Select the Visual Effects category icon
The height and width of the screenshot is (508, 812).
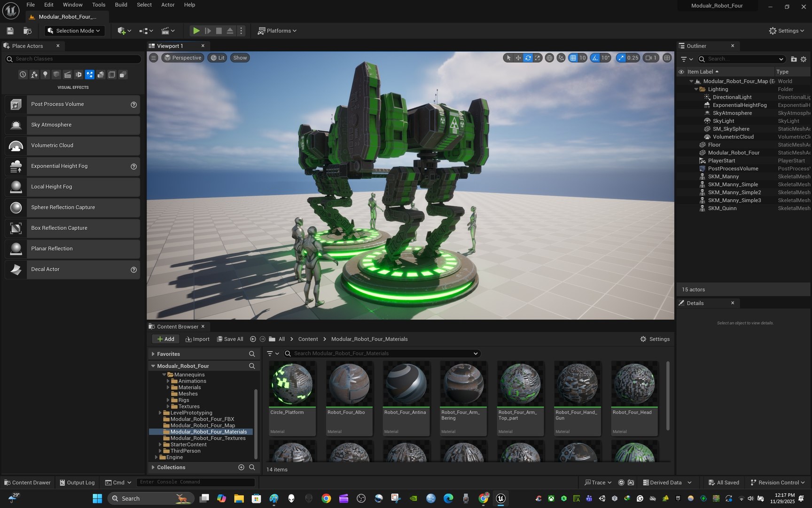(89, 75)
